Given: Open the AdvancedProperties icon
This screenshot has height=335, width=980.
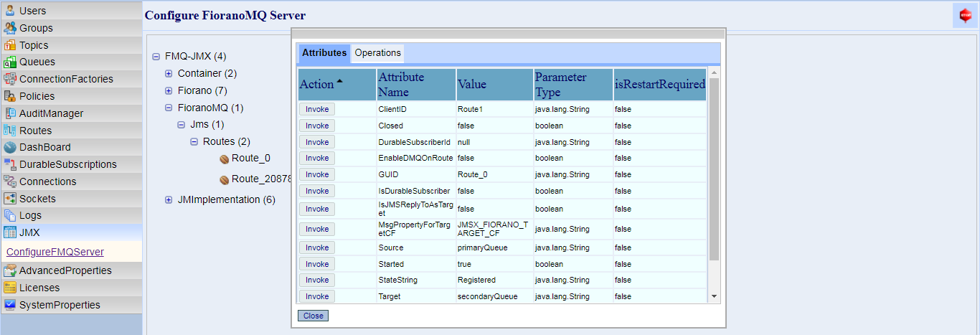Looking at the screenshot, I should 10,270.
